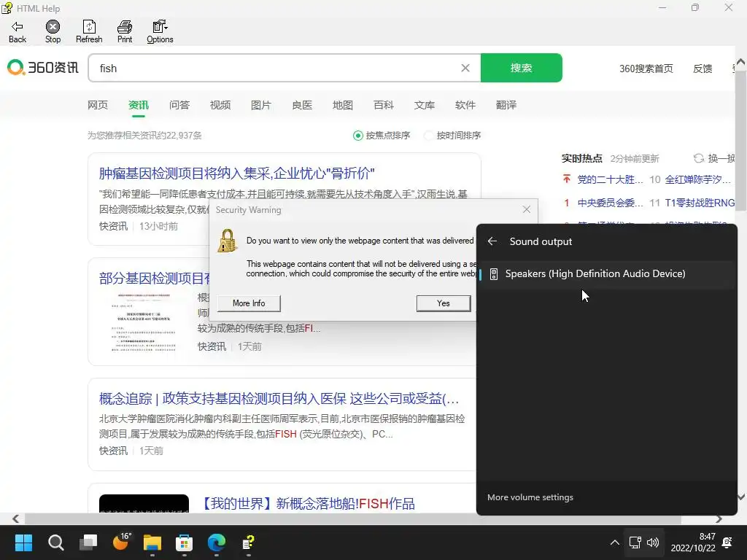This screenshot has width=747, height=560.
Task: Click More Info in Security Warning
Action: point(249,303)
